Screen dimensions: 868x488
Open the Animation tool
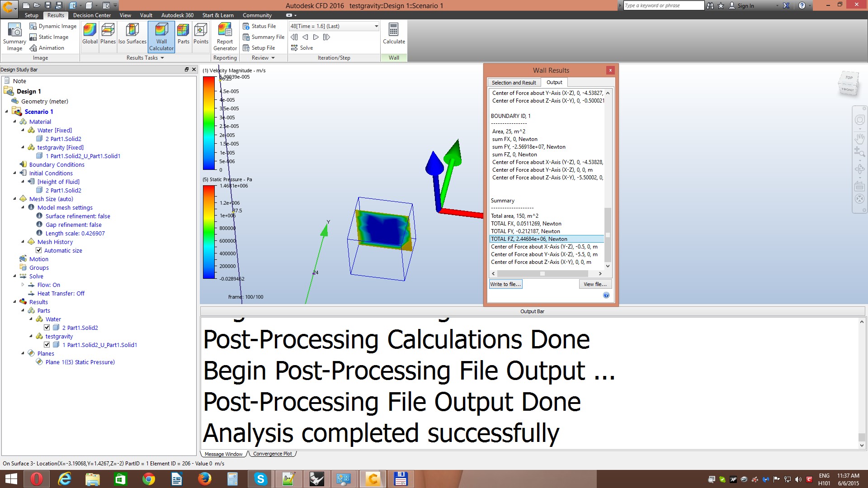click(47, 48)
